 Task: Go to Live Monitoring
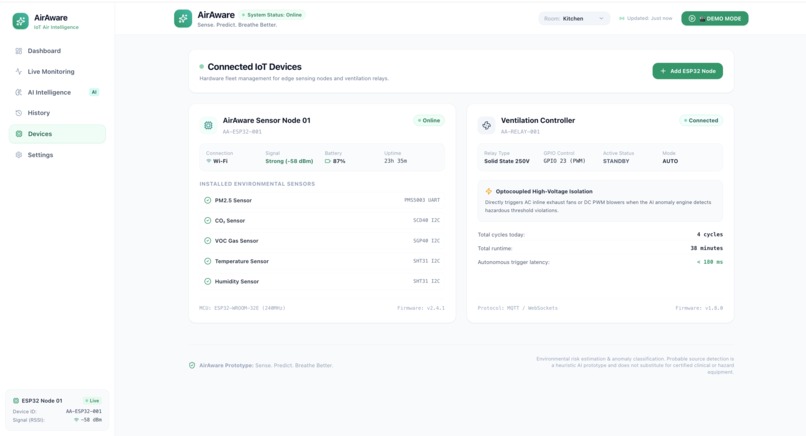click(57, 71)
